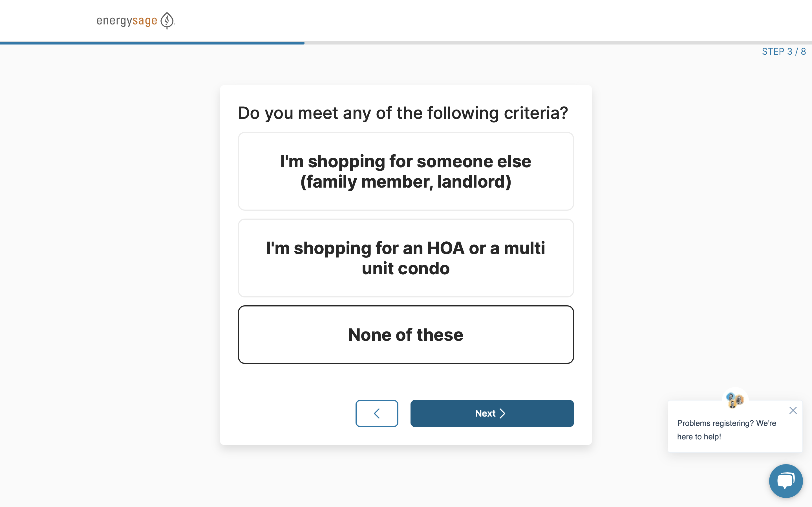Image resolution: width=812 pixels, height=507 pixels.
Task: Click '(family member, landlord)' text line
Action: click(x=406, y=182)
